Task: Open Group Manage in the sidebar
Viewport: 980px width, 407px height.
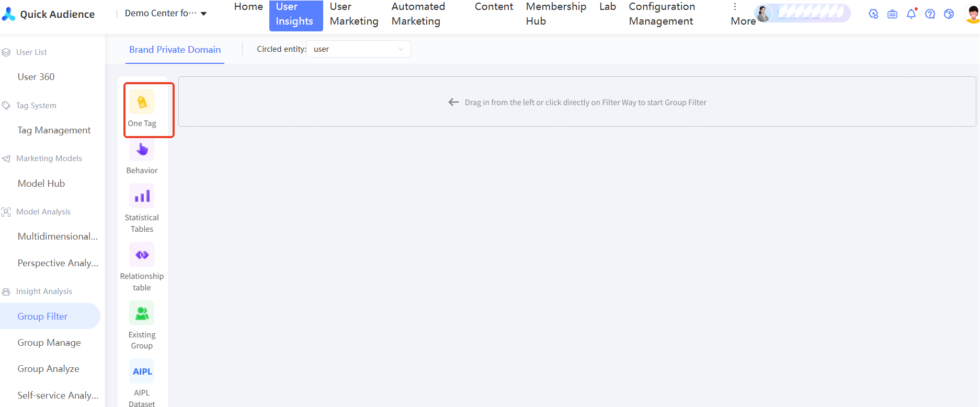Action: 49,343
